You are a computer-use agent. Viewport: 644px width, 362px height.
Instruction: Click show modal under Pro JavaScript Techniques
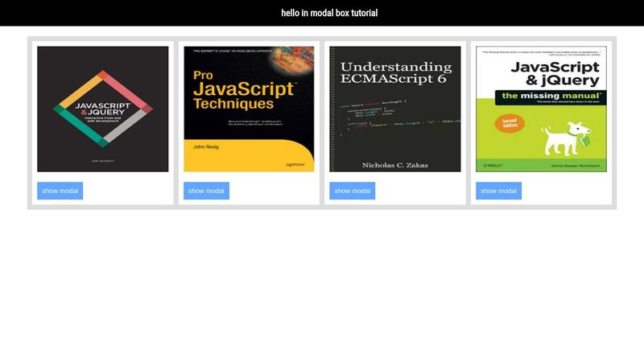[x=206, y=191]
